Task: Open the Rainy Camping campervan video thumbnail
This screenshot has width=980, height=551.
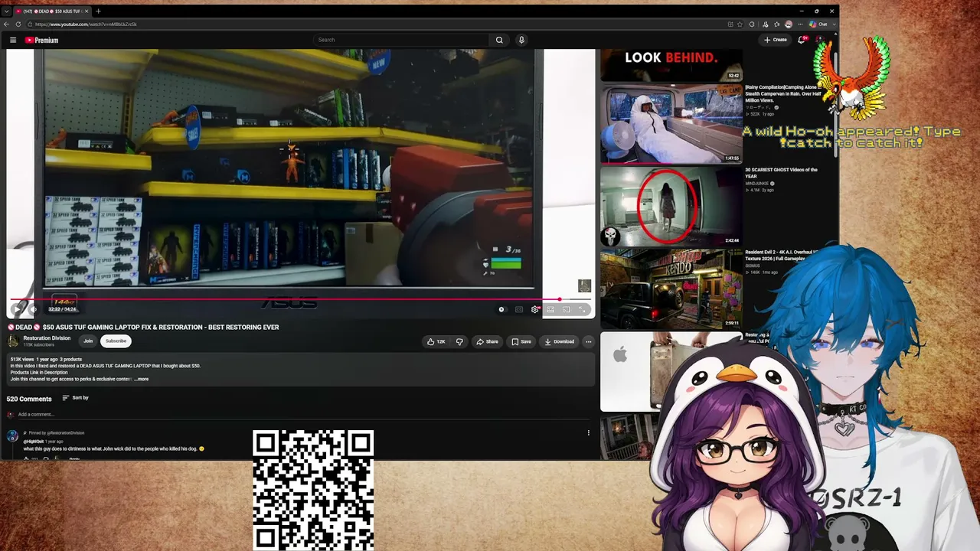Action: [671, 124]
